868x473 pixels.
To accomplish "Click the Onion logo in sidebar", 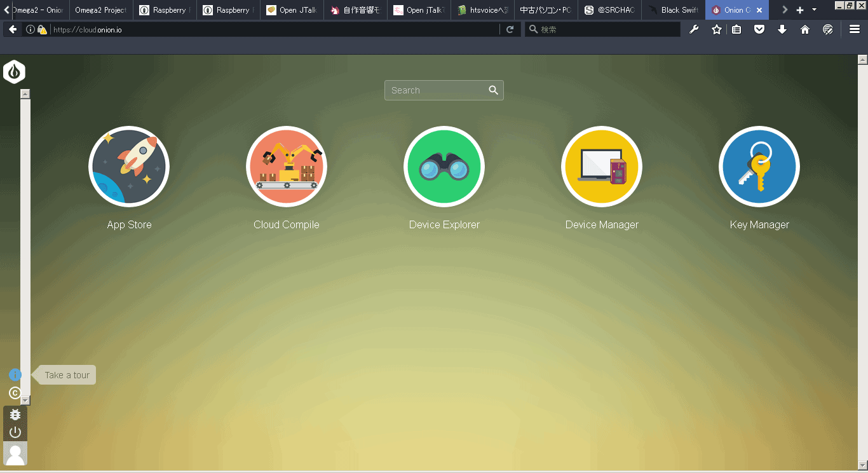I will (14, 72).
